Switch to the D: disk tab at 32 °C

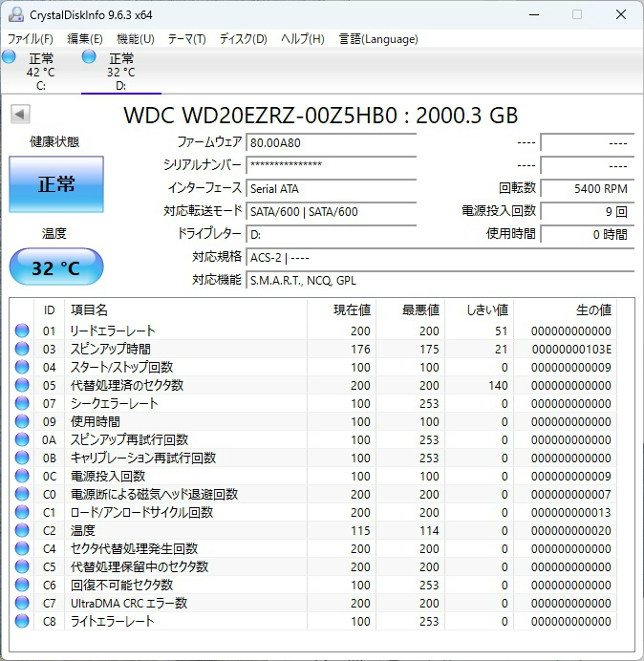(x=121, y=71)
